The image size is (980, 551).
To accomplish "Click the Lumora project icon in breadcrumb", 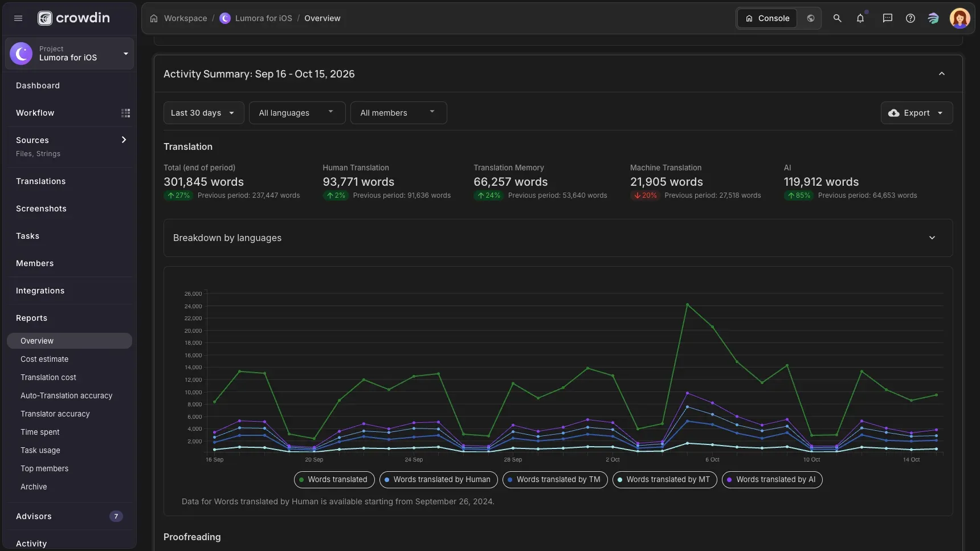I will 225,18.
